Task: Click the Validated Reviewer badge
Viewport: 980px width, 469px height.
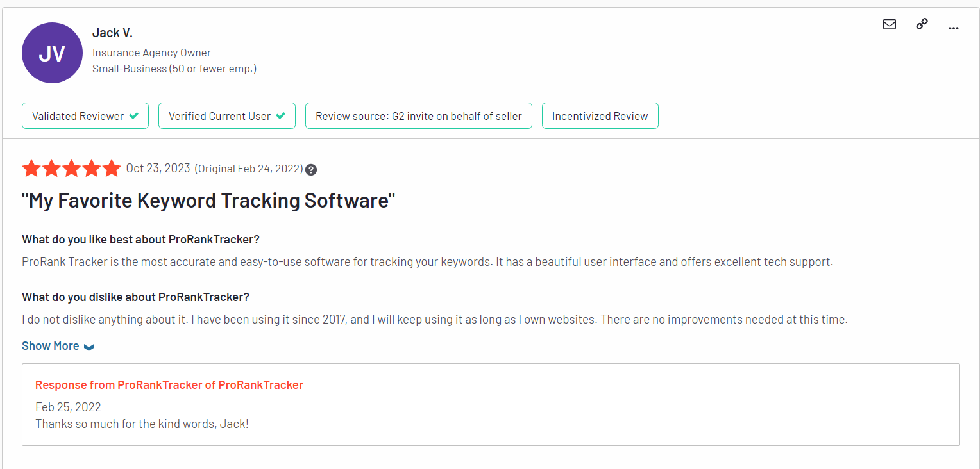Action: (85, 116)
